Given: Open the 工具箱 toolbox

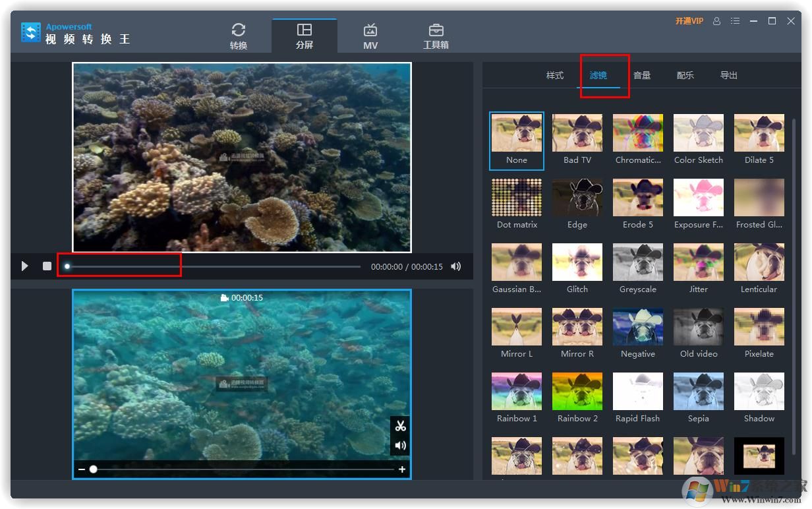Looking at the screenshot, I should tap(436, 36).
